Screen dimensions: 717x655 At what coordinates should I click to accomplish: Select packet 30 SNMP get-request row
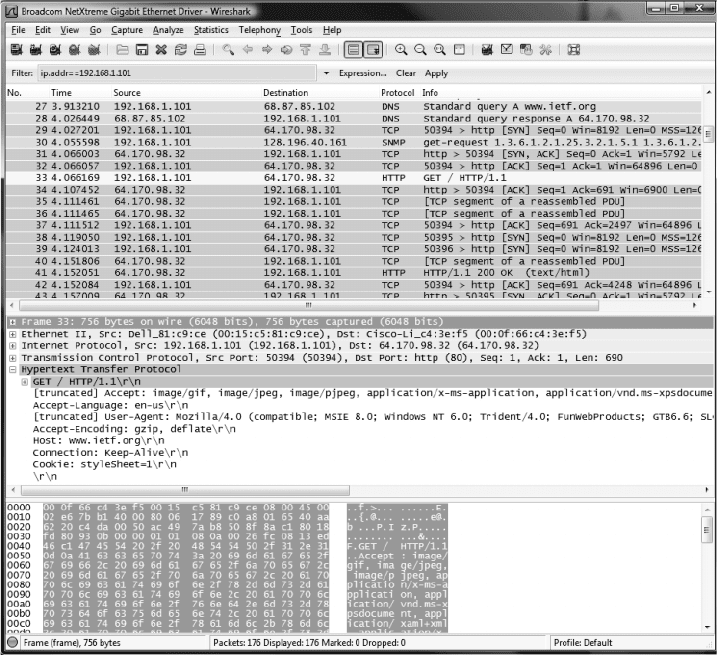pyautogui.click(x=353, y=142)
